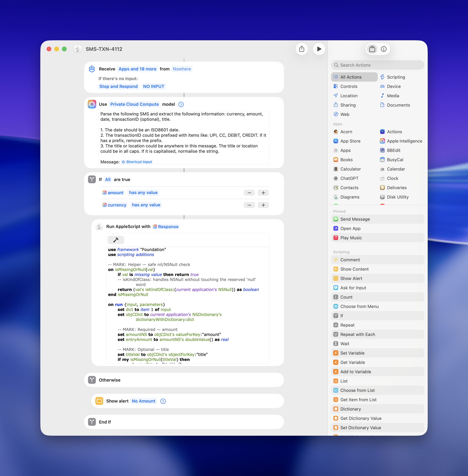Select the Acorn app icon
The width and height of the screenshot is (468, 476).
(336, 131)
